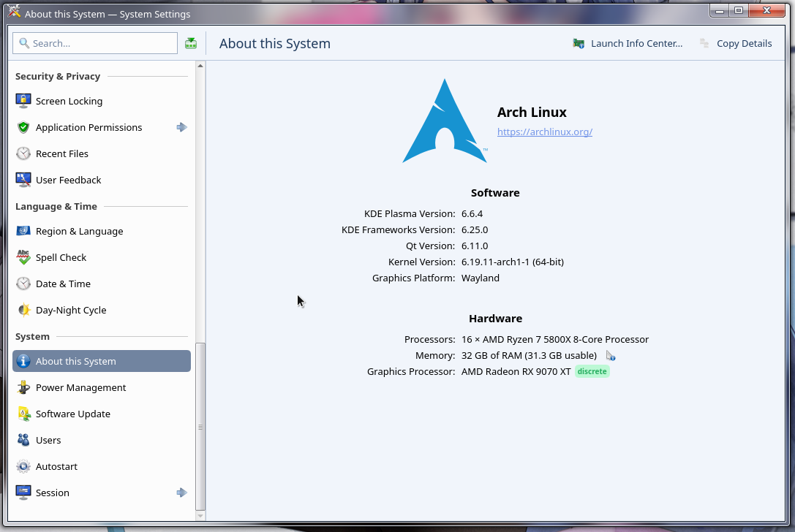Open Spell Check settings
Viewport: 795px width, 532px height.
pos(102,257)
